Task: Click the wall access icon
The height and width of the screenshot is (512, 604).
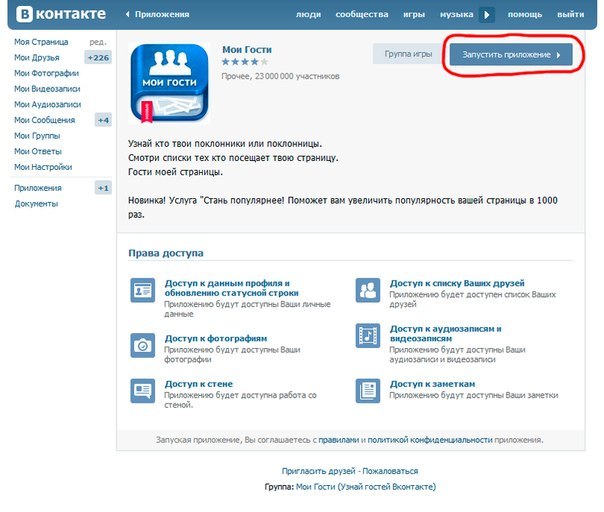Action: click(143, 390)
